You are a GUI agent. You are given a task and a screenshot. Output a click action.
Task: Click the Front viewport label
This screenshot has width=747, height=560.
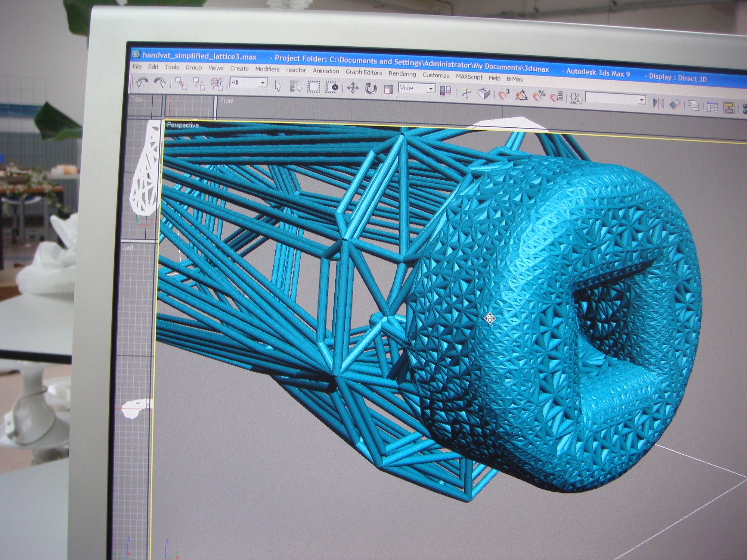(227, 100)
